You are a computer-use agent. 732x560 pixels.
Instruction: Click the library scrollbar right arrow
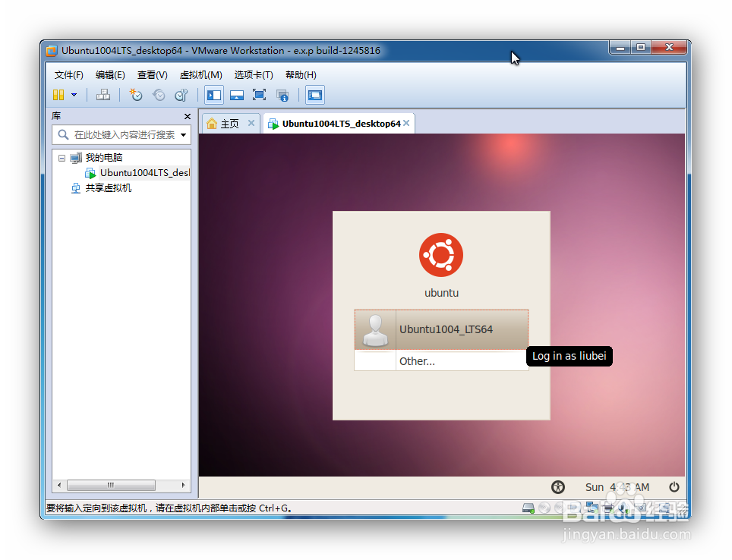click(x=184, y=486)
